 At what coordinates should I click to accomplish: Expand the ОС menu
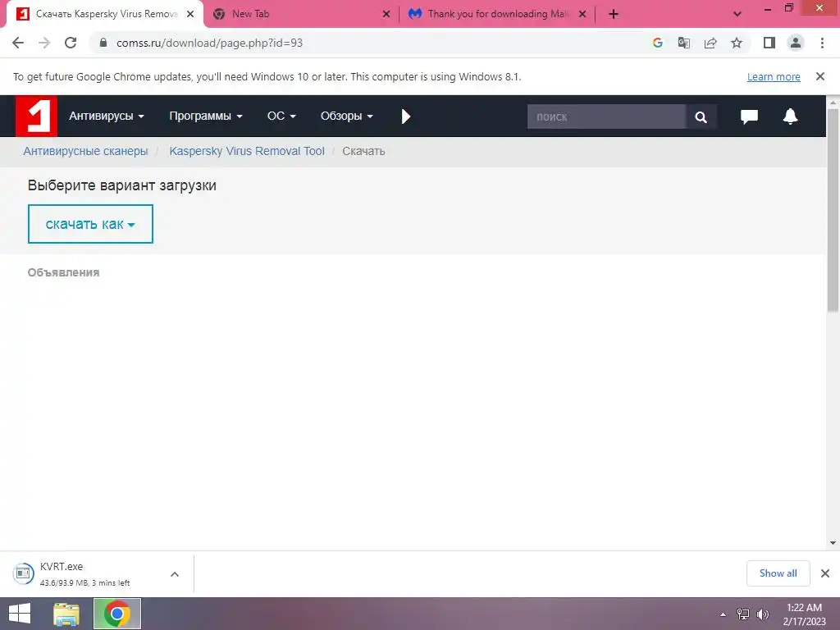point(281,116)
